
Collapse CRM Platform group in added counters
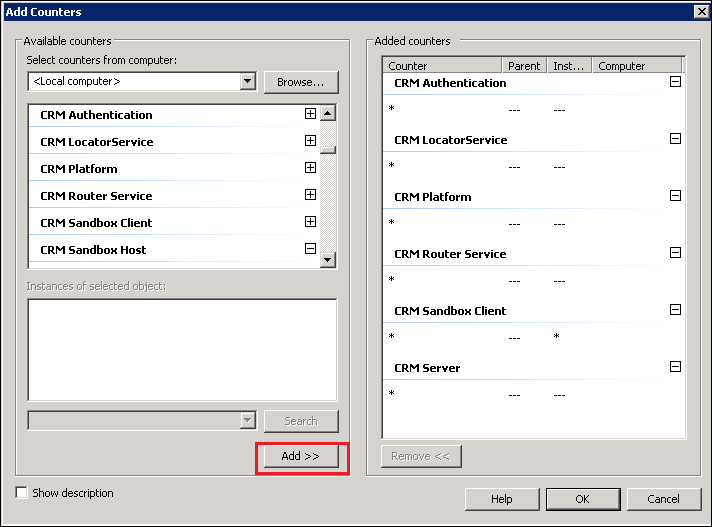point(675,196)
